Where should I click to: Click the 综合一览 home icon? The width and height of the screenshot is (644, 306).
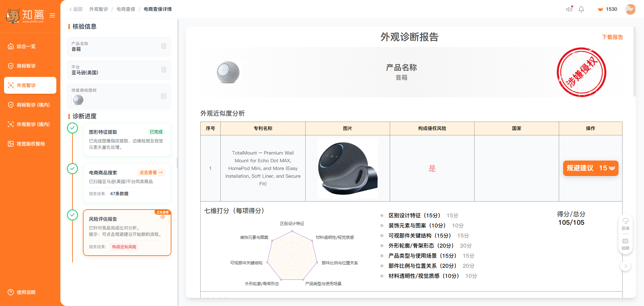click(11, 46)
